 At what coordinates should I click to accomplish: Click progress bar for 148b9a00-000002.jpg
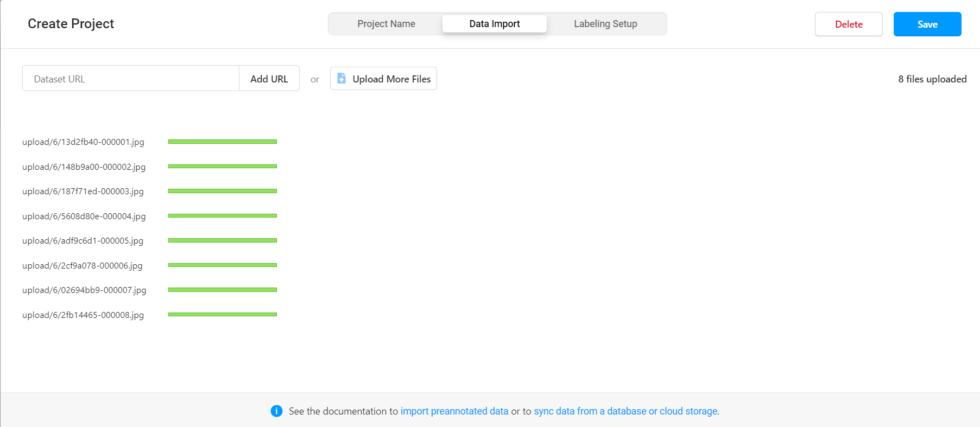[223, 167]
